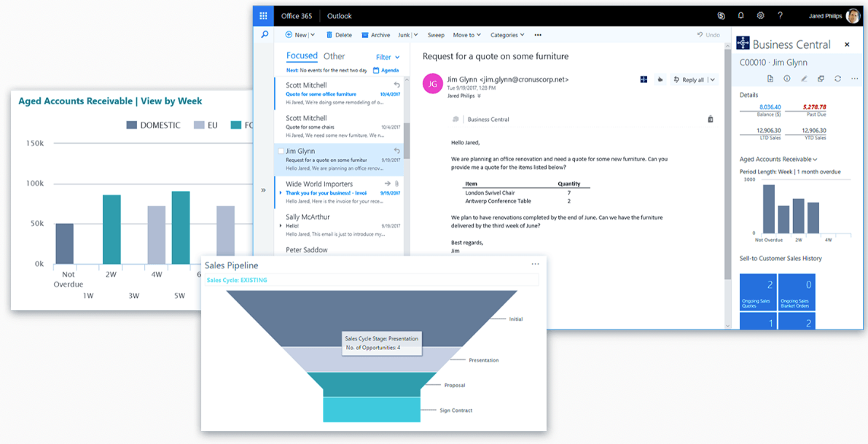
Task: Click the box icon of the Archive command
Action: click(365, 35)
